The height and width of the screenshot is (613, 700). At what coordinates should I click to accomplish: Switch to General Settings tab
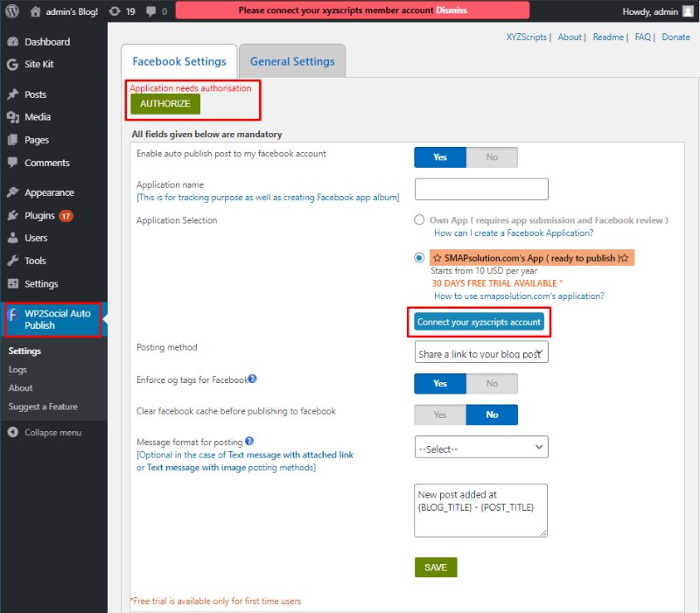pos(292,61)
